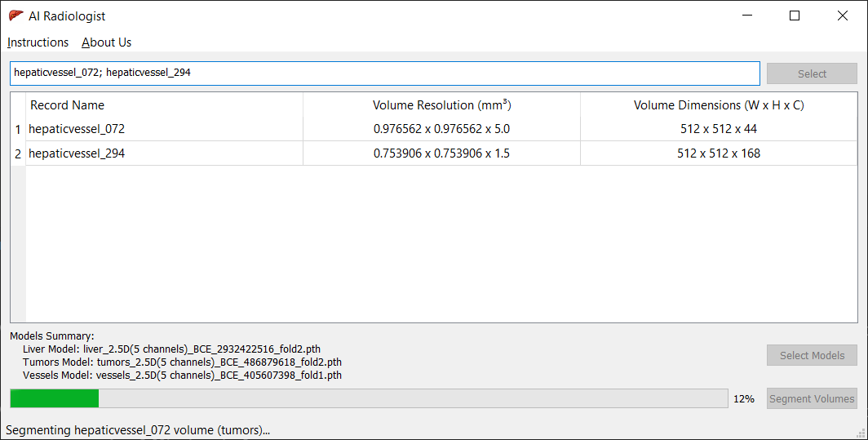Image resolution: width=868 pixels, height=440 pixels.
Task: Close the AI Radiologist window
Action: tap(843, 16)
